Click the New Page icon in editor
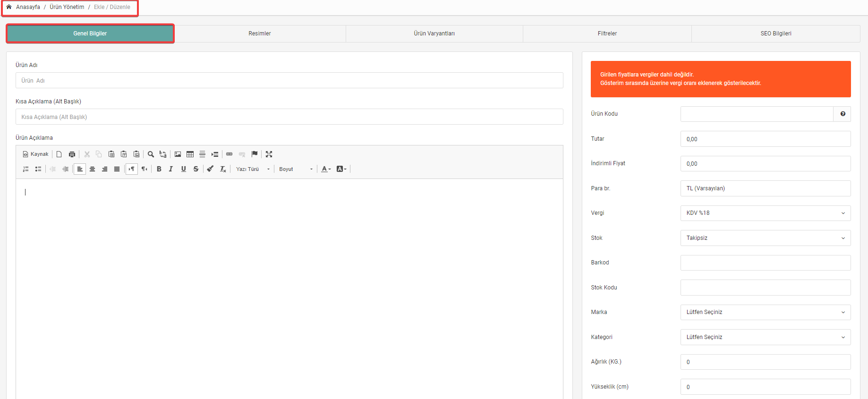The image size is (868, 399). pos(59,154)
